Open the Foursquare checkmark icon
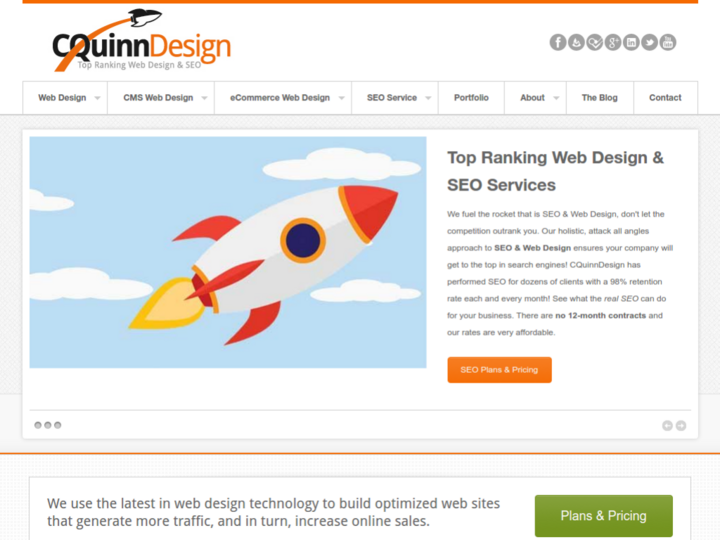The width and height of the screenshot is (720, 540). 595,43
